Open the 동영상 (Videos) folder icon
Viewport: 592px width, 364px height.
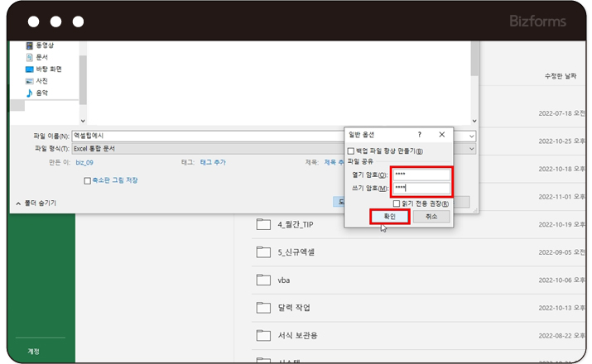(30, 45)
